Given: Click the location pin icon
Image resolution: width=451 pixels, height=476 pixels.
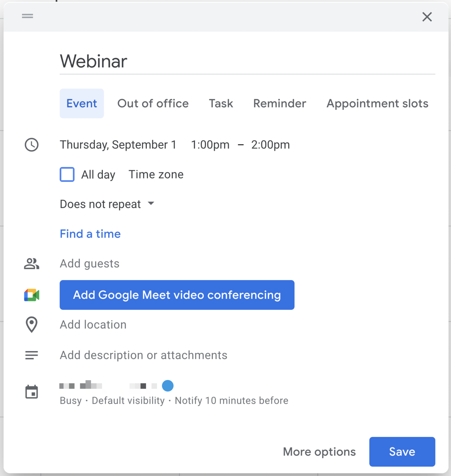Looking at the screenshot, I should point(31,324).
